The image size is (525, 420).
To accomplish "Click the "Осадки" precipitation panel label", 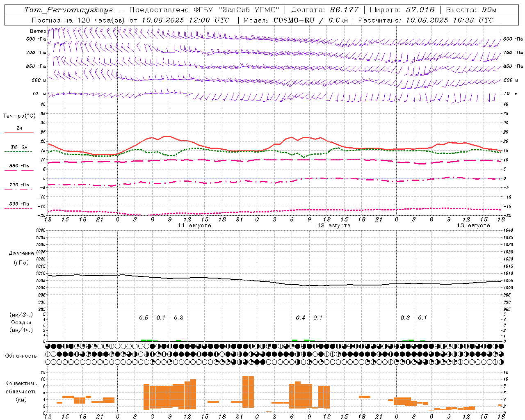I will (21, 322).
